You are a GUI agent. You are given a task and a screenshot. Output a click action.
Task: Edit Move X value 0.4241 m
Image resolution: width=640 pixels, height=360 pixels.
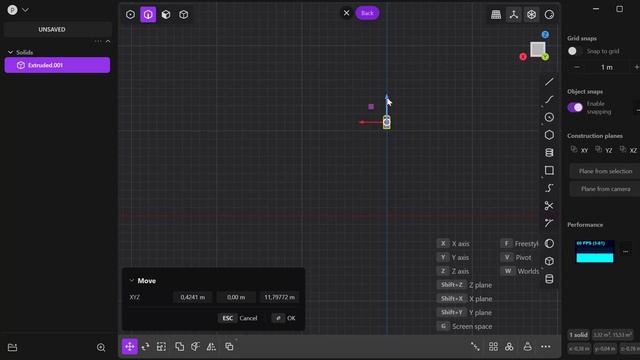(x=193, y=298)
